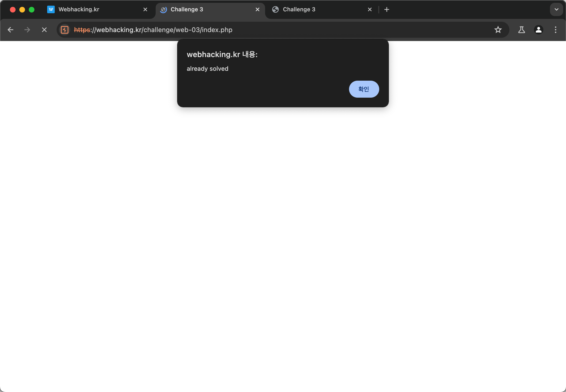Click the address bar URL

(153, 30)
